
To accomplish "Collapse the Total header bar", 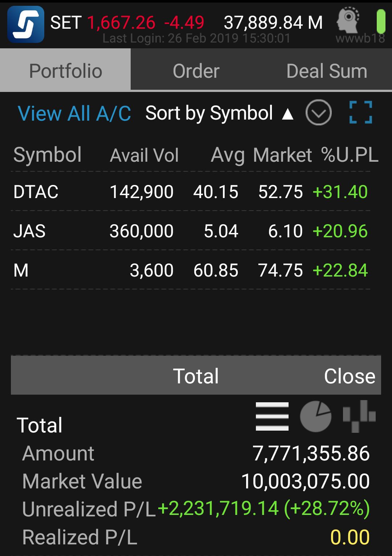I will [x=196, y=375].
